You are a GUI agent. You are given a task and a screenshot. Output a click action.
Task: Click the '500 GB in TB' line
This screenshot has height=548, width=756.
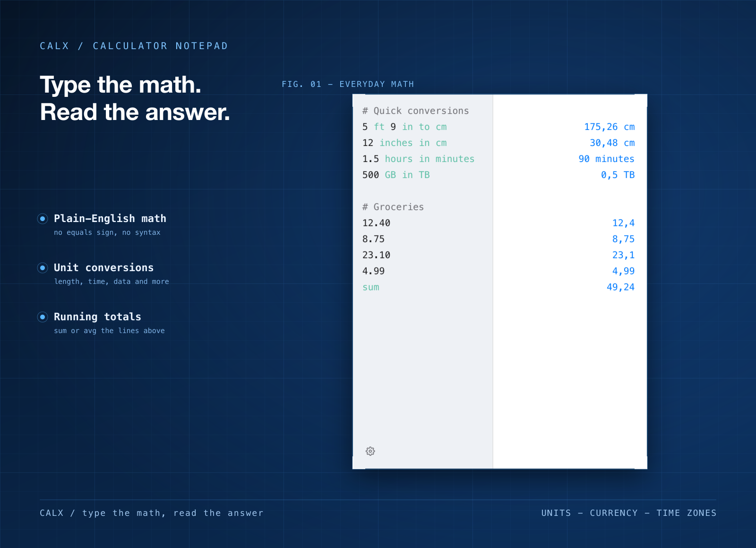(x=396, y=175)
